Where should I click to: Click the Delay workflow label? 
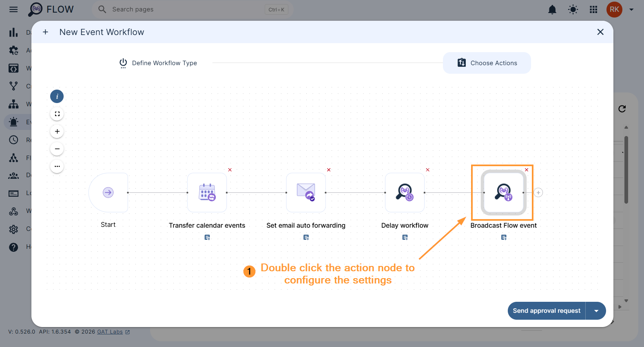(x=405, y=226)
